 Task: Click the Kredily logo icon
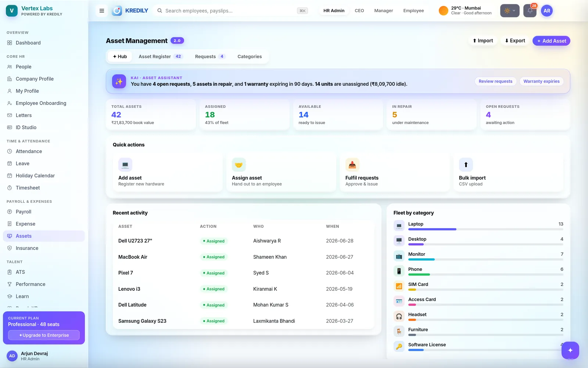point(117,11)
